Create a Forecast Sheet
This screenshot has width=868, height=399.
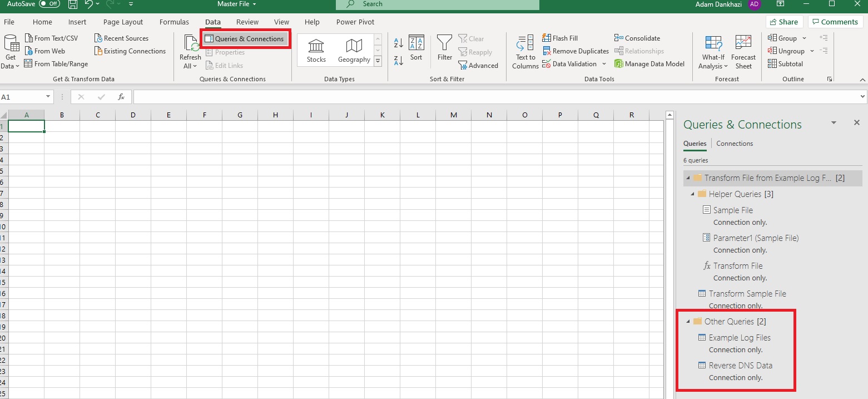click(x=743, y=50)
